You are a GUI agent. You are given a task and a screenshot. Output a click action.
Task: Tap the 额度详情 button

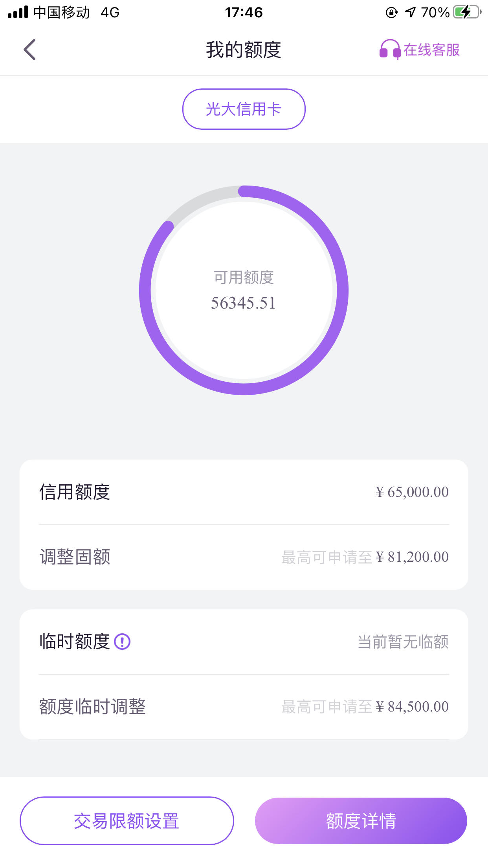pos(361,821)
